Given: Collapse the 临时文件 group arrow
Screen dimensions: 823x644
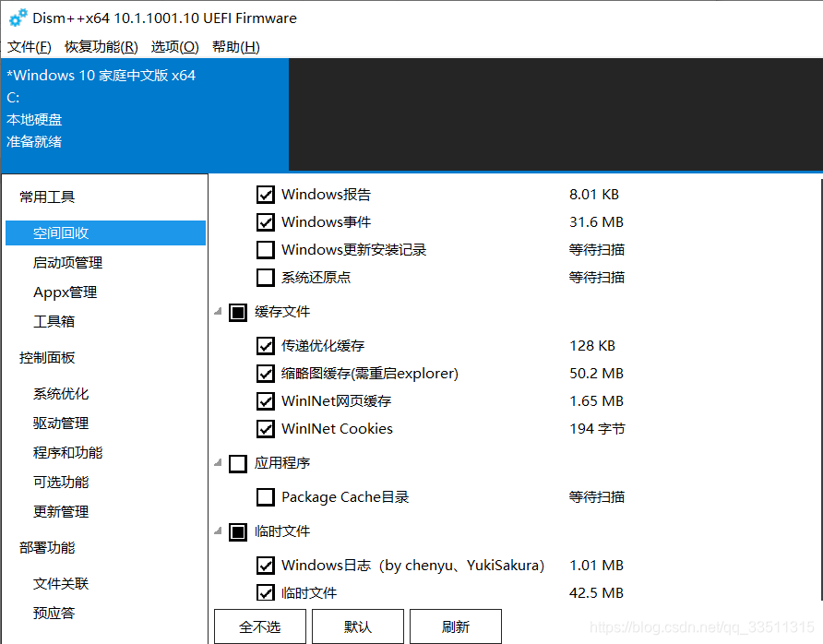Looking at the screenshot, I should 218,531.
